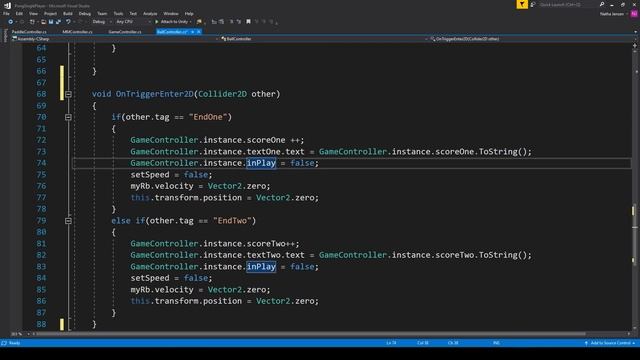
Task: Open the Tools menu
Action: 118,13
